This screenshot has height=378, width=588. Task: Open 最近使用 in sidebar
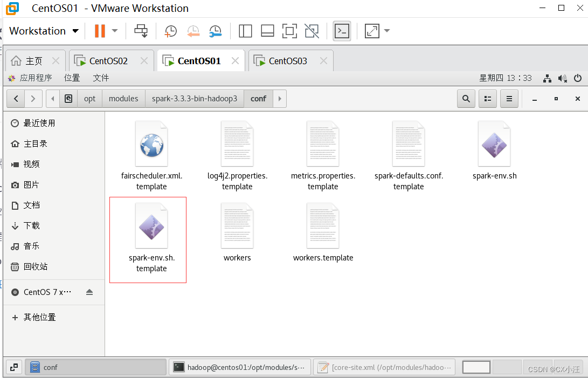pos(54,123)
